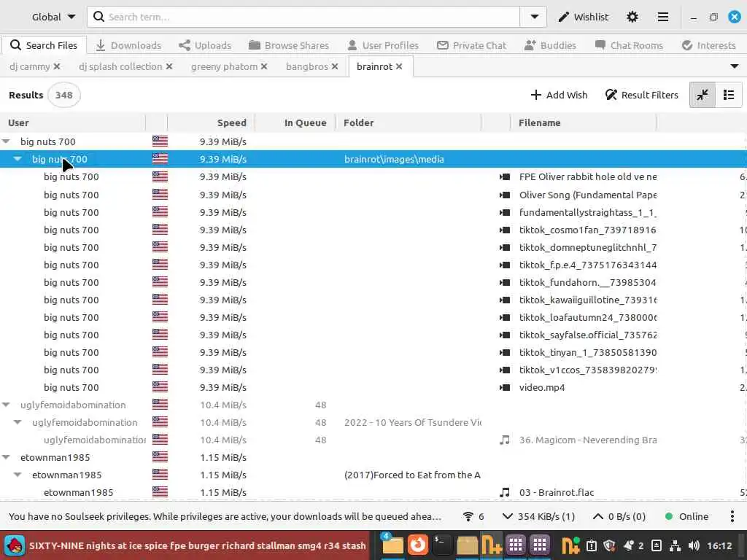Switch to the Buddies tab
Image resolution: width=747 pixels, height=560 pixels.
(x=550, y=45)
